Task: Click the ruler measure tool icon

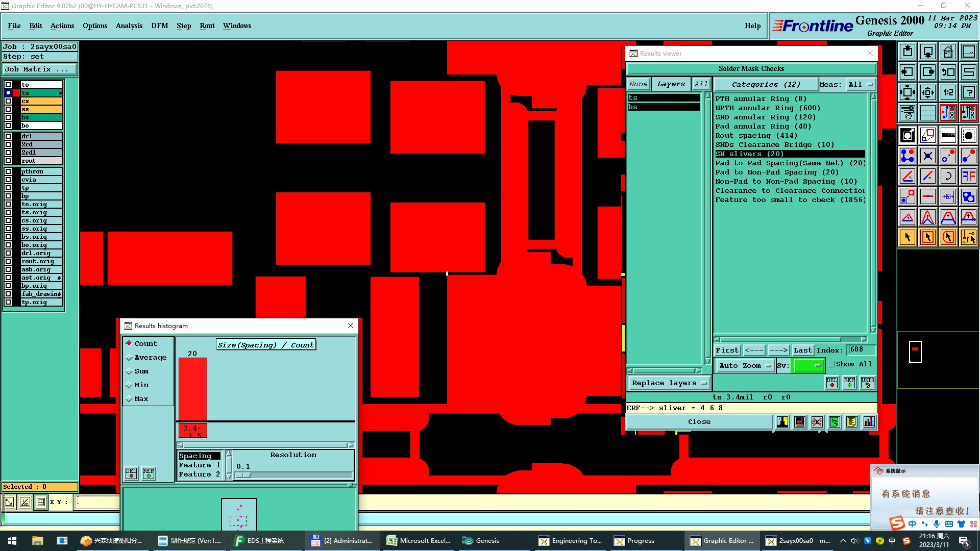Action: click(x=948, y=135)
